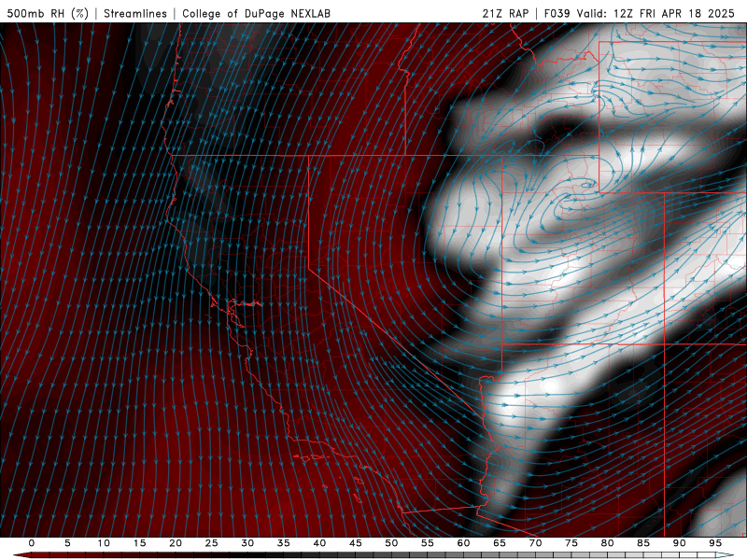The image size is (747, 560).
Task: Click the color bar label "0"
Action: [x=32, y=543]
